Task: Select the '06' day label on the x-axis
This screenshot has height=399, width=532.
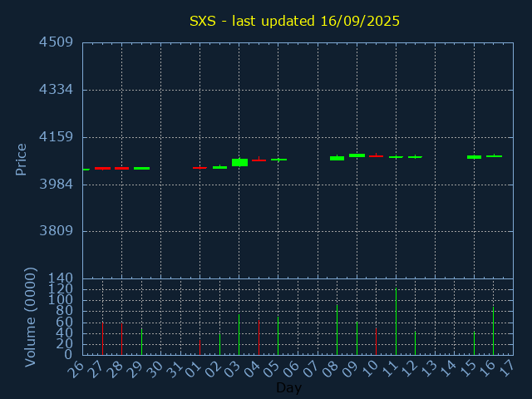Action: (290, 369)
